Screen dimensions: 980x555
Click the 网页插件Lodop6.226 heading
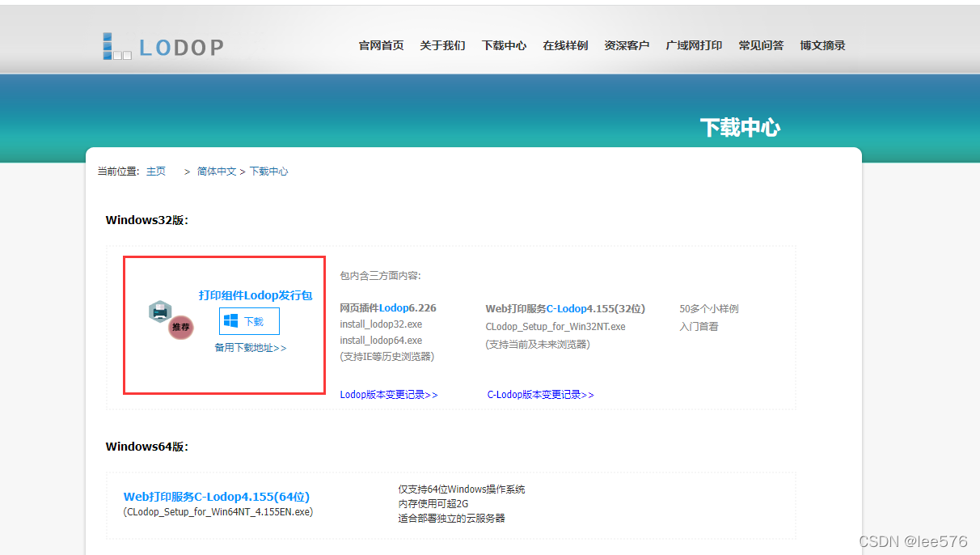pyautogui.click(x=388, y=308)
